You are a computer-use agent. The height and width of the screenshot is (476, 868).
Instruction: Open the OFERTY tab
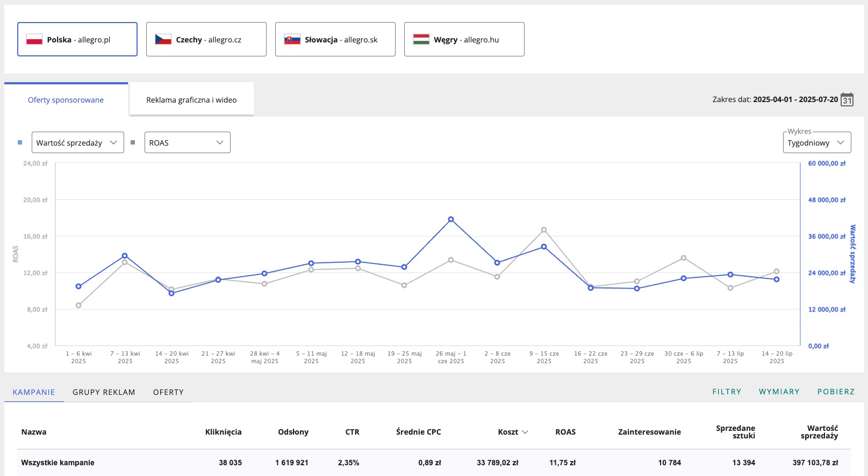168,392
